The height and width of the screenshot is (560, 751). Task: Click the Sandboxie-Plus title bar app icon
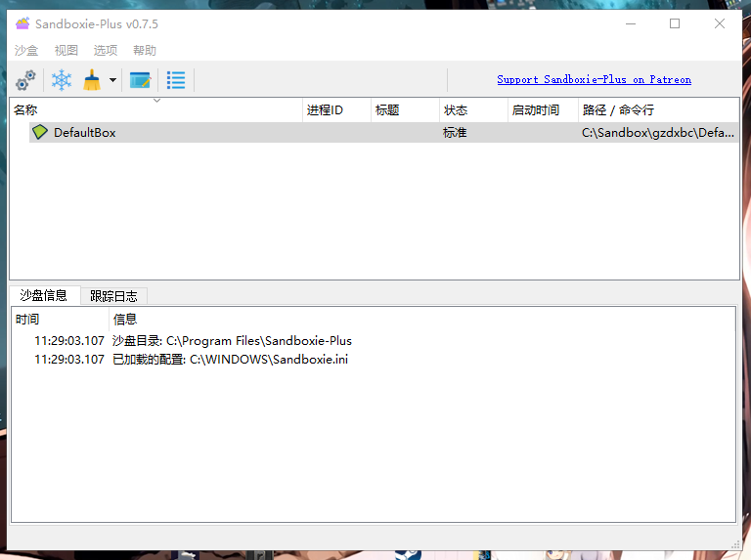coord(22,23)
